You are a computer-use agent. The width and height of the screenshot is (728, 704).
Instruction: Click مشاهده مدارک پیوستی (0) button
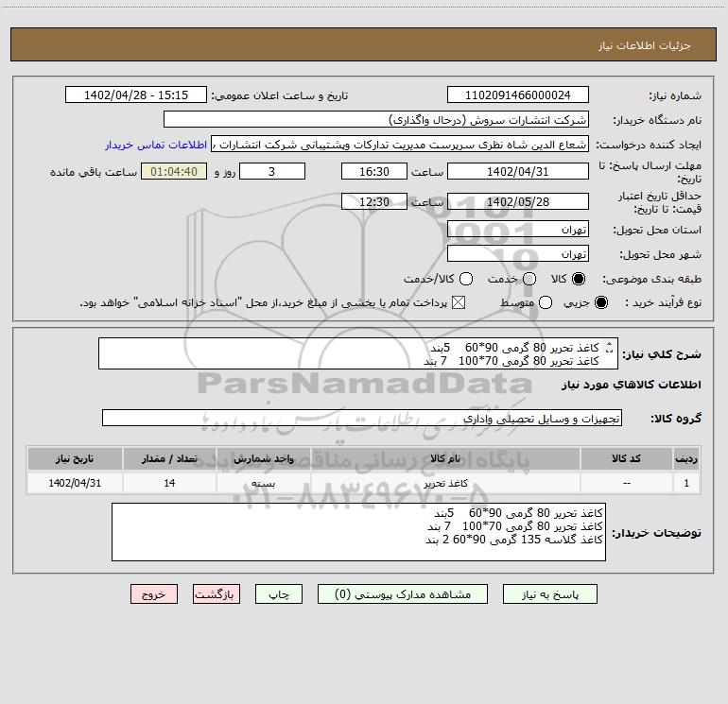[x=403, y=594]
